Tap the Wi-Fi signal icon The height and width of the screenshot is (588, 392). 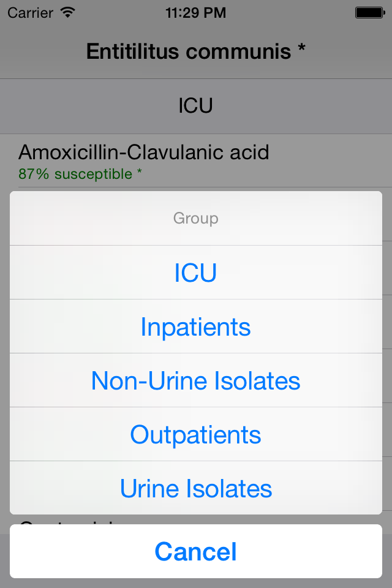point(68,12)
